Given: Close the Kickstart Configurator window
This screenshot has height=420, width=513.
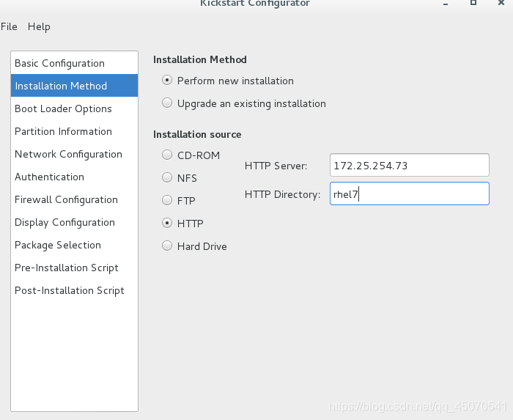Looking at the screenshot, I should click(x=501, y=3).
